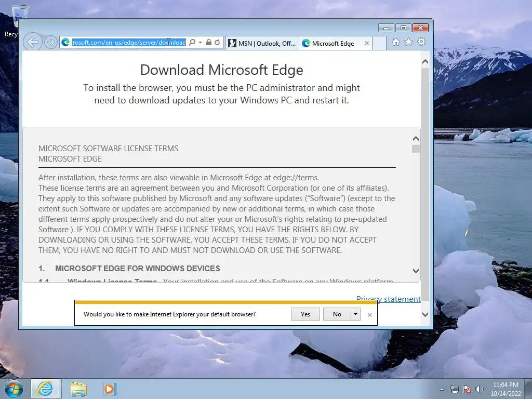The height and width of the screenshot is (399, 532).
Task: Click the license terms scroll down arrow
Action: pos(416,271)
